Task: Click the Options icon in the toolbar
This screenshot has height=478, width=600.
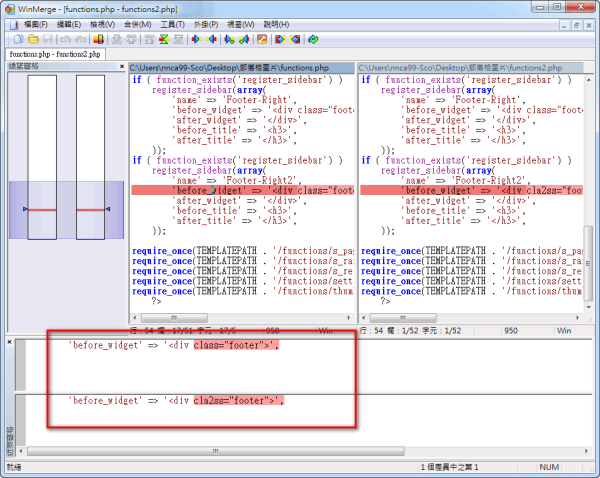Action: point(262,39)
